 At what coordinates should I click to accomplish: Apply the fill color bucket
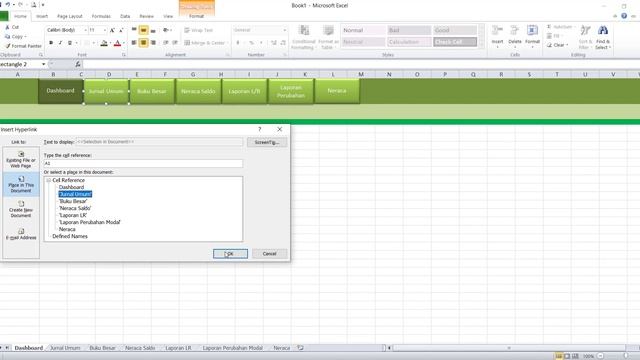click(x=104, y=43)
